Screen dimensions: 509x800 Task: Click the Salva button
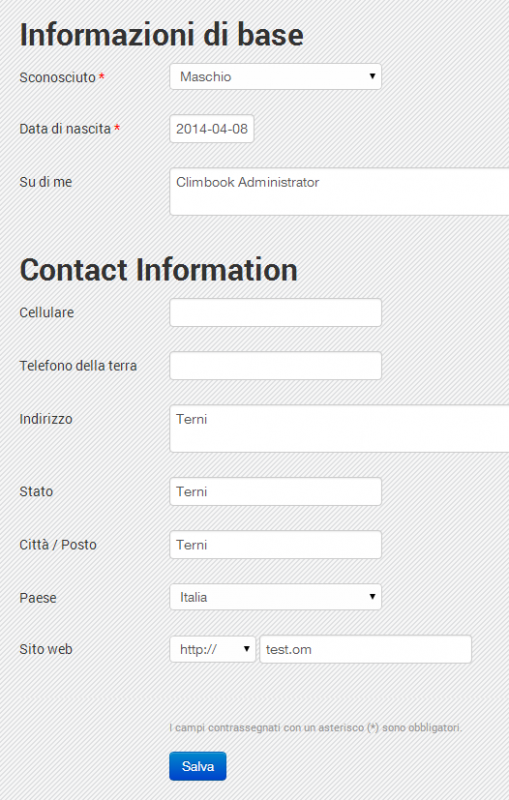coord(198,766)
